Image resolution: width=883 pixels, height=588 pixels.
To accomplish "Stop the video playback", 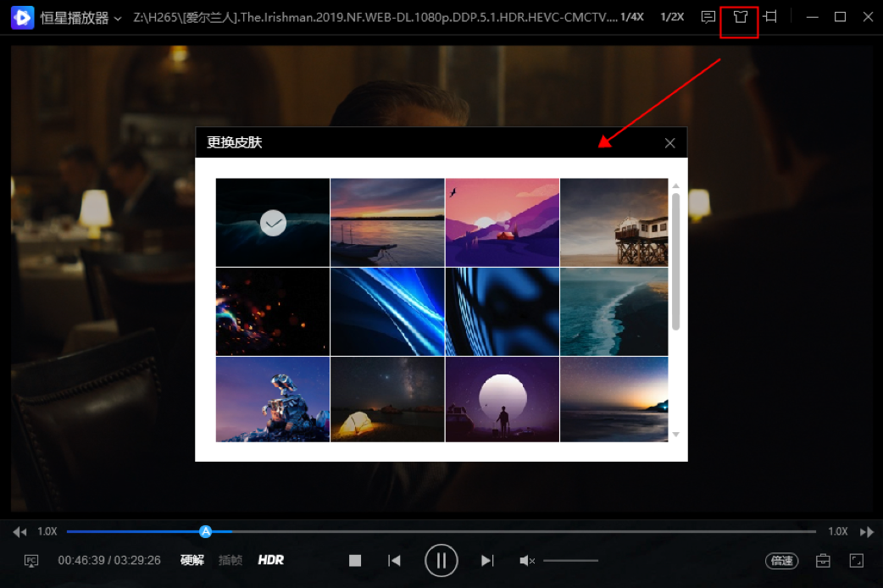I will coord(355,560).
